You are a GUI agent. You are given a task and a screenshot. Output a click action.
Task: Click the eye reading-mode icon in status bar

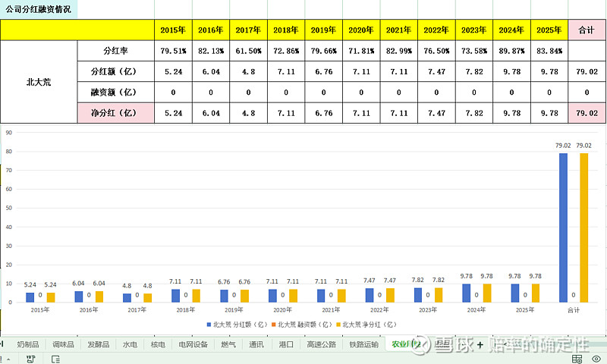tap(596, 359)
